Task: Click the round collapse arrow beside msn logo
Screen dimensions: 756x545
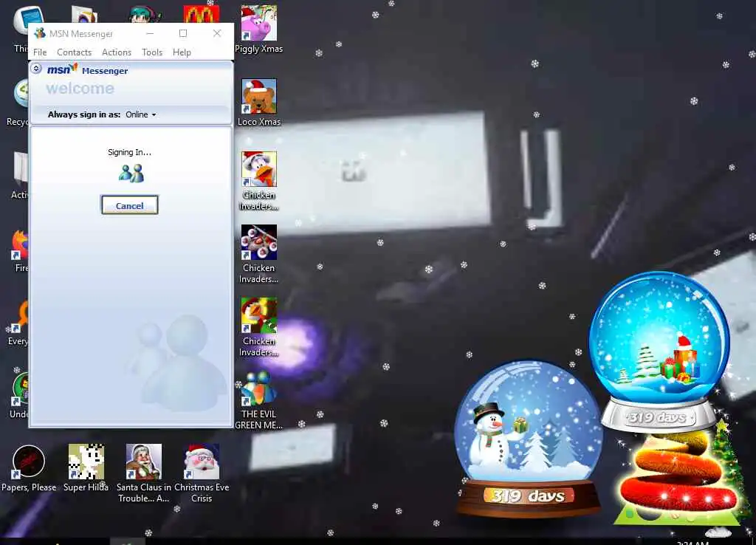Action: tap(36, 69)
